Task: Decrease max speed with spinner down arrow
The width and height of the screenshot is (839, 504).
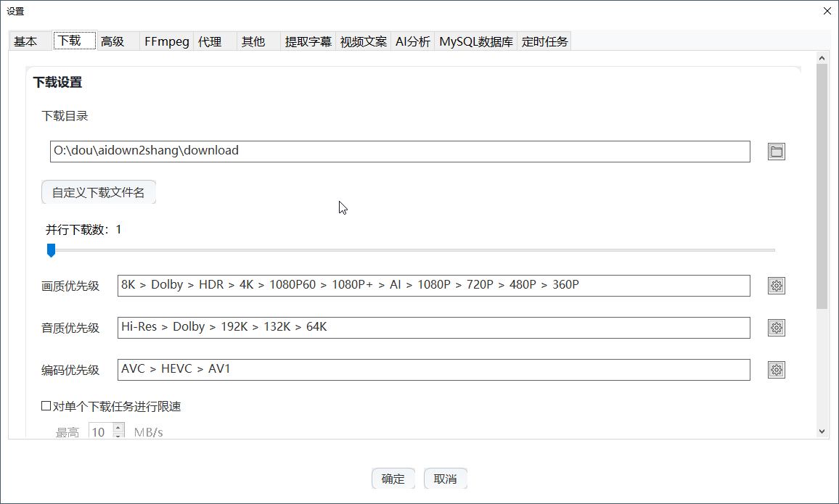Action: [118, 436]
